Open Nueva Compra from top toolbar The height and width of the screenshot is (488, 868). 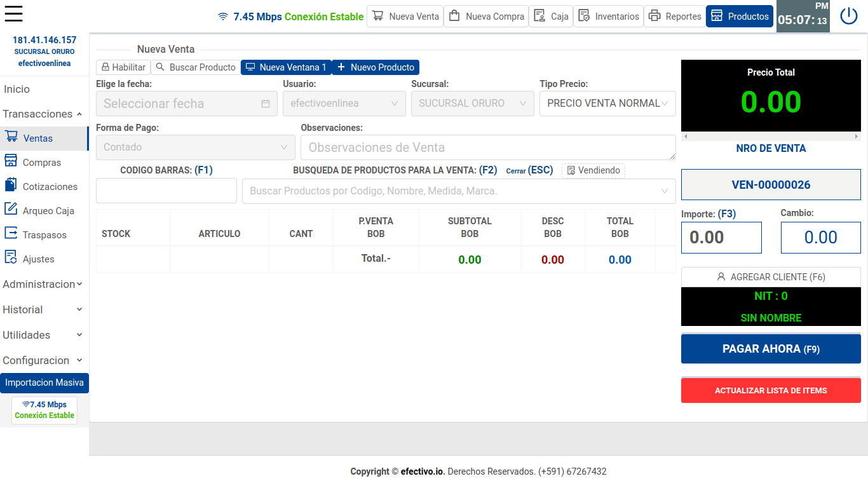[486, 17]
